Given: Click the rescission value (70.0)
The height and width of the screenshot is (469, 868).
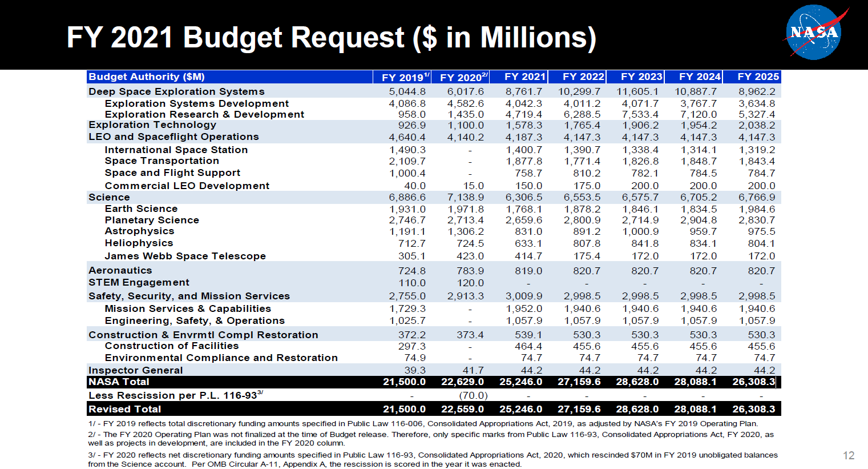Looking at the screenshot, I should coord(473,395).
